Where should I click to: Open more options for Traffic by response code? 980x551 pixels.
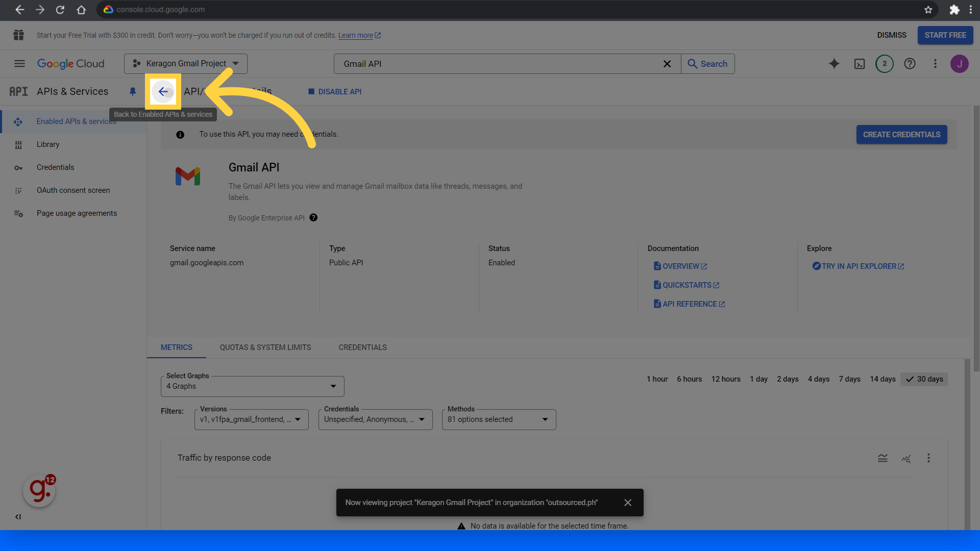928,458
